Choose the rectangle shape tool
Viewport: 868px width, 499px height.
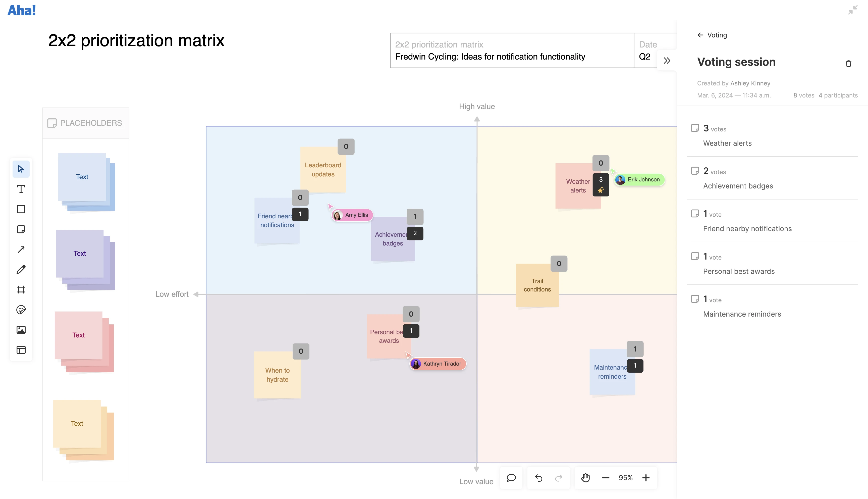tap(21, 209)
